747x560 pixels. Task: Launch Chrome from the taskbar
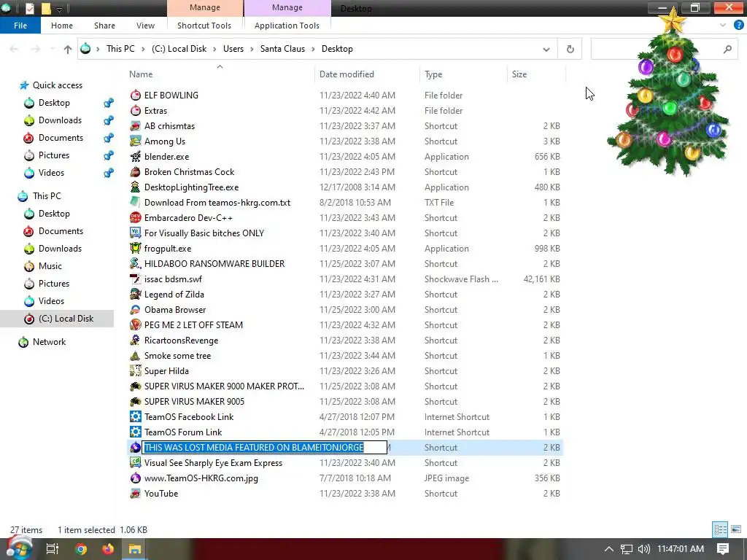[x=81, y=548]
